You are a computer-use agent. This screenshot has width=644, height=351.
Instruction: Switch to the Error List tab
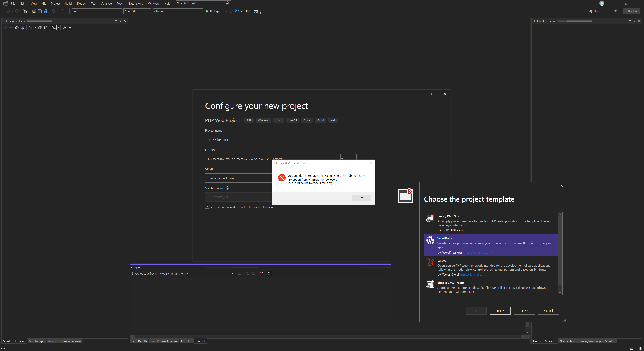pos(187,341)
